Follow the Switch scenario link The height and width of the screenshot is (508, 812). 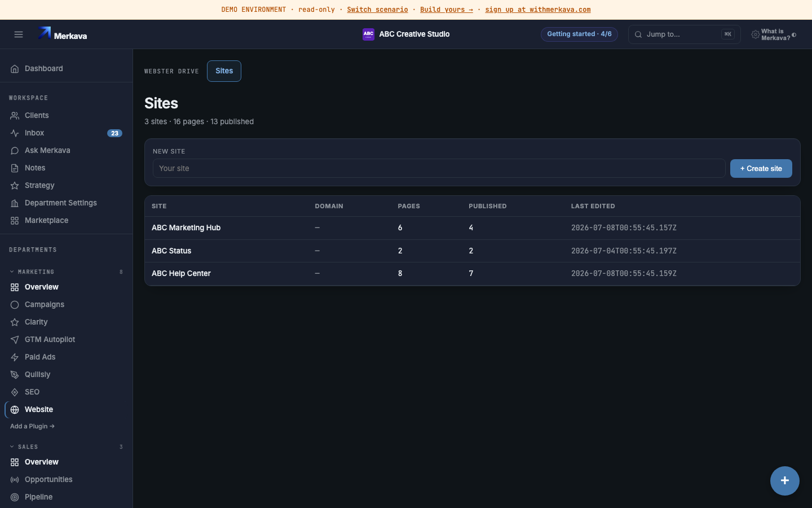377,10
